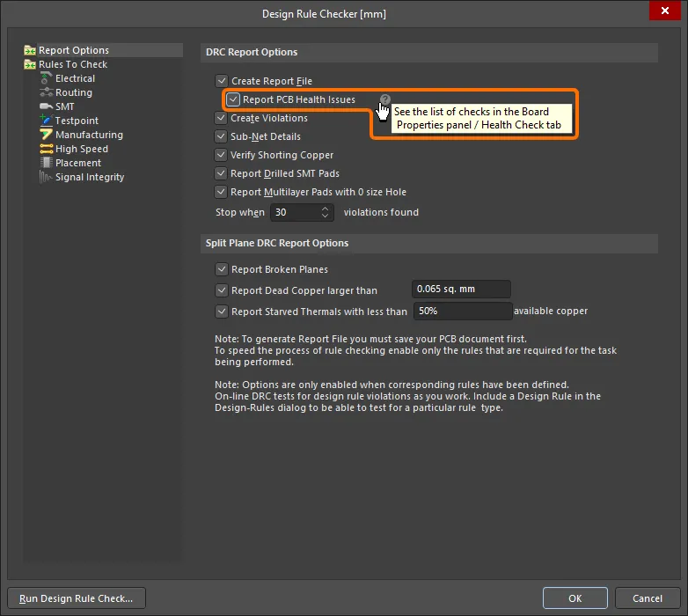Click the Electrical rules icon

pyautogui.click(x=46, y=78)
